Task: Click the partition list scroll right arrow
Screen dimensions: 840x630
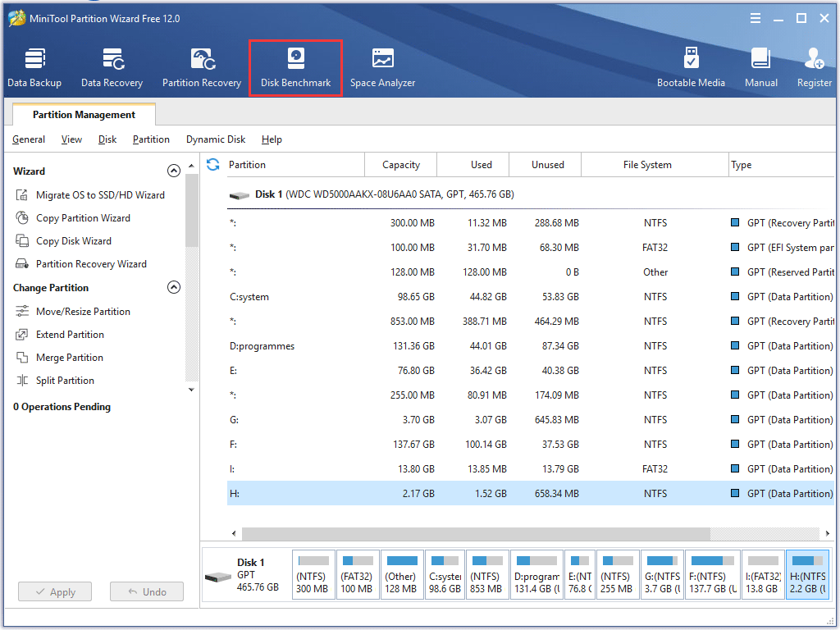Action: 828,533
